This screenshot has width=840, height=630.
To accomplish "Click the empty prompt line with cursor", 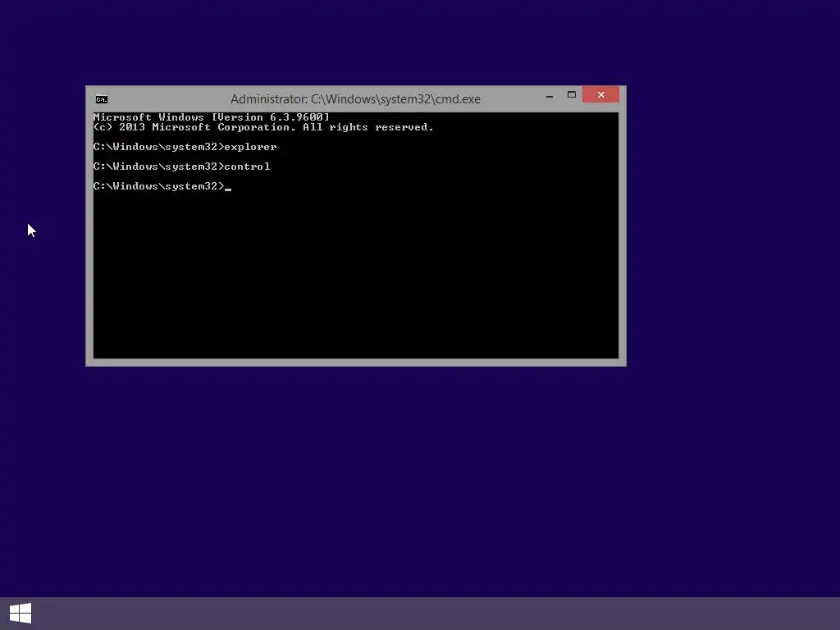I will [x=162, y=186].
